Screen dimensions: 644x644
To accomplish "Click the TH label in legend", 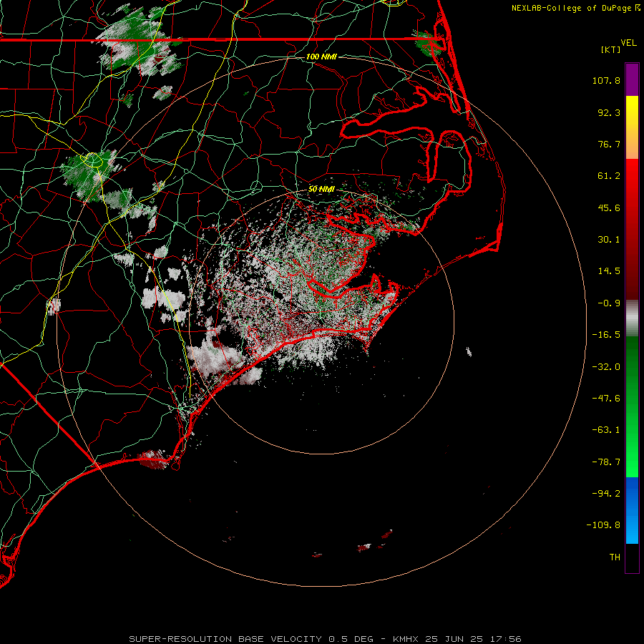I will coord(615,557).
